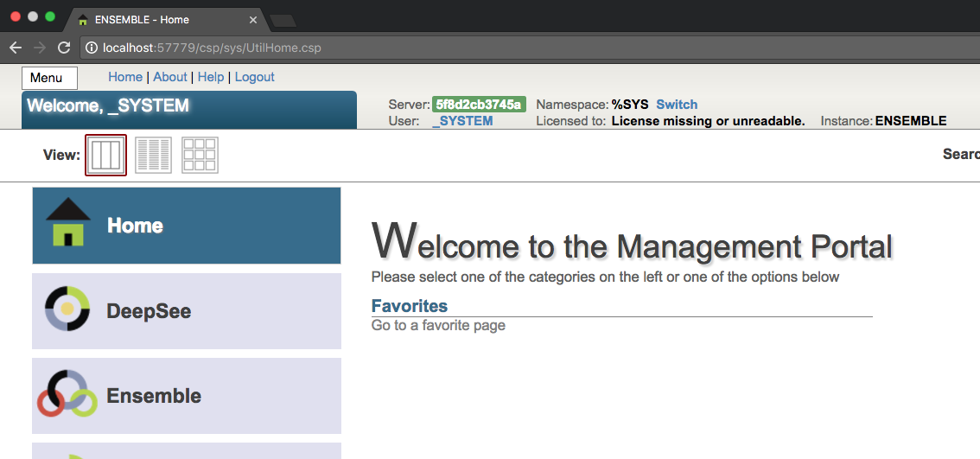The image size is (980, 459).
Task: Click the browser forward arrow
Action: click(40, 48)
